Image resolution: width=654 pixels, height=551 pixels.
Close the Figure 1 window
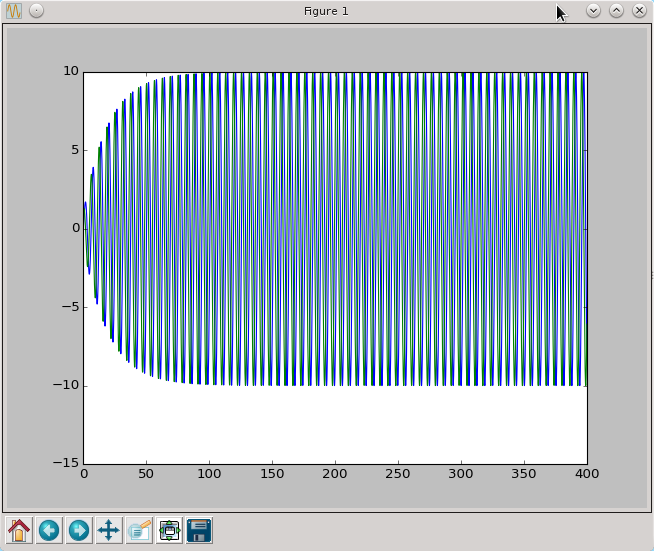pos(638,11)
